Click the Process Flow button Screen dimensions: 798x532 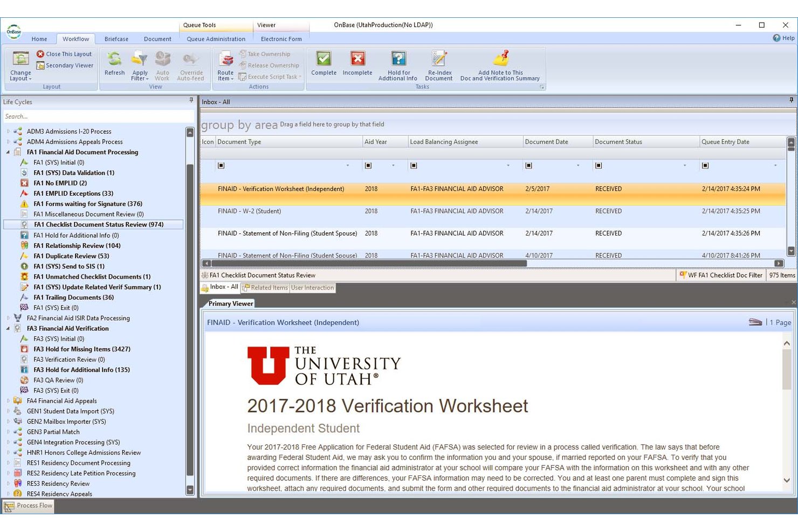tap(29, 506)
